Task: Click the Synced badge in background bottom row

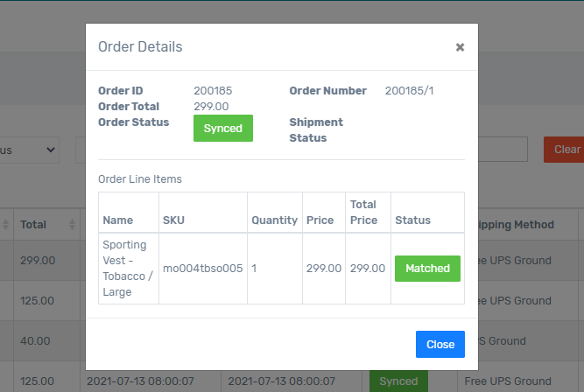Action: 398,381
